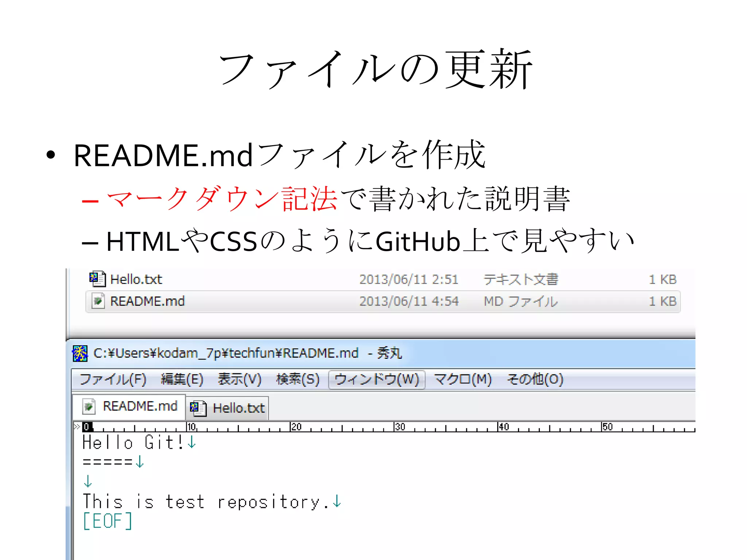Click the ruler at column 40
The width and height of the screenshot is (747, 560).
(504, 427)
